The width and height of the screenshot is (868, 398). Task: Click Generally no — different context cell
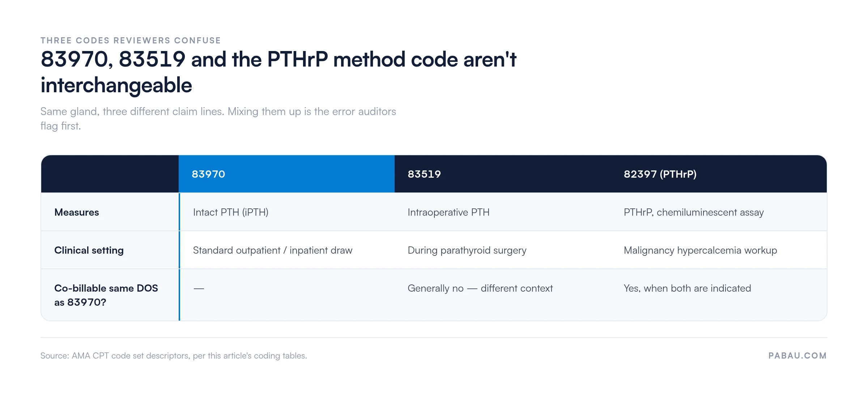[x=480, y=288]
